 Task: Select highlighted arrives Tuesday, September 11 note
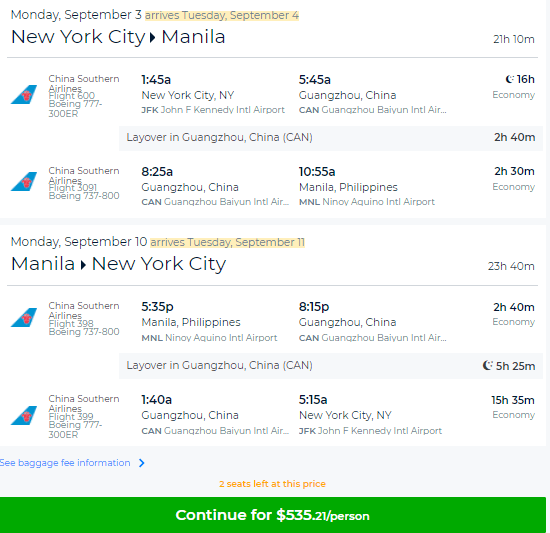point(227,242)
